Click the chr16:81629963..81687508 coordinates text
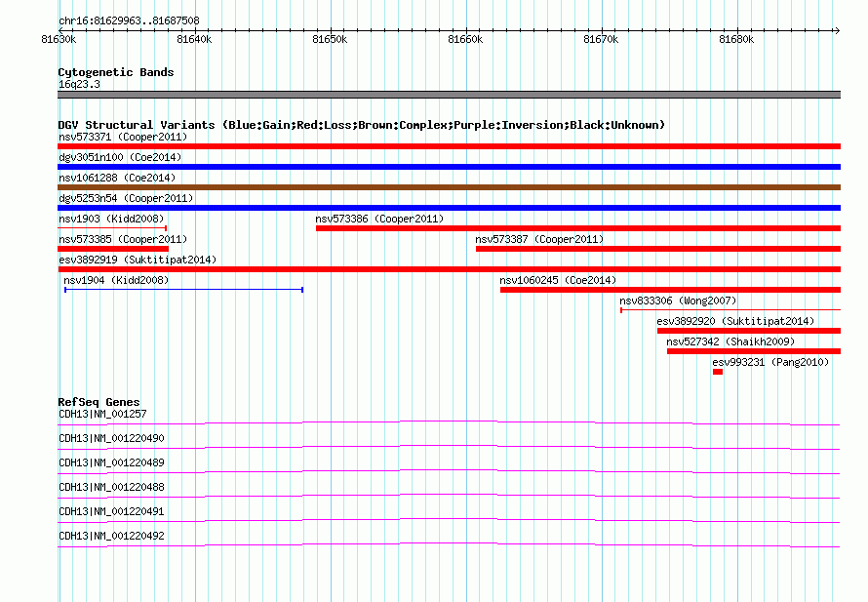The height and width of the screenshot is (602, 868). (x=129, y=20)
